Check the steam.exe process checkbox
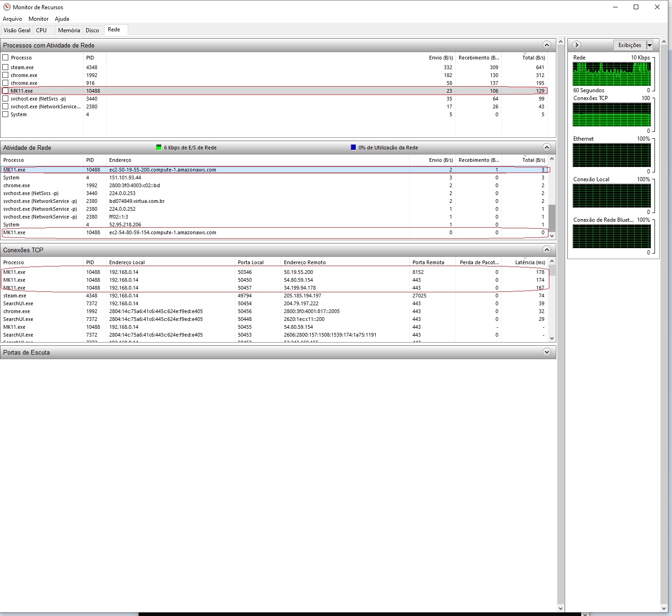The image size is (672, 616). click(x=6, y=67)
